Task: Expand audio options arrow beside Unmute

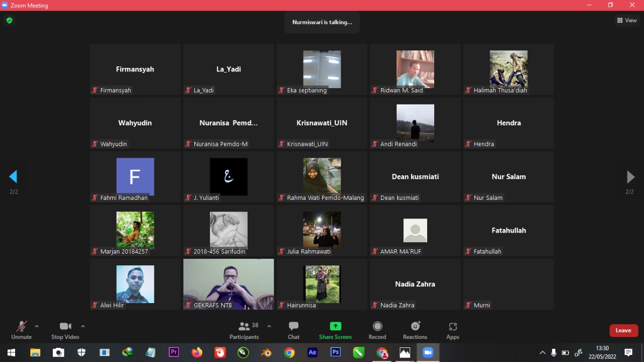Action: (37, 326)
